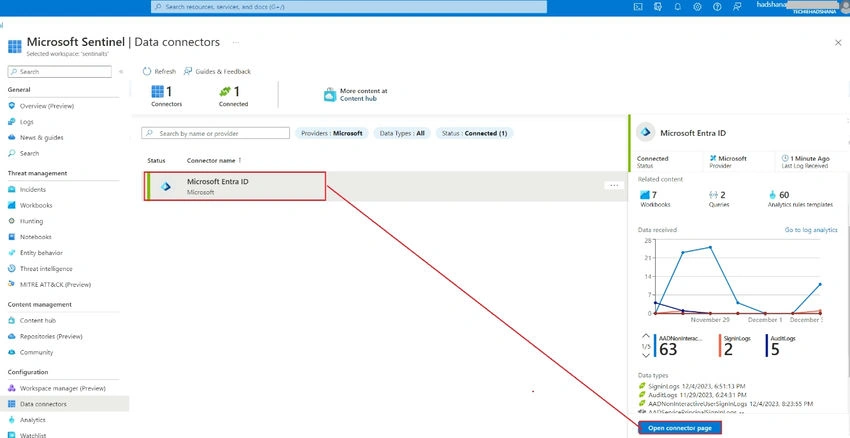Open the hadshana account menu
The width and height of the screenshot is (850, 438).
802,7
